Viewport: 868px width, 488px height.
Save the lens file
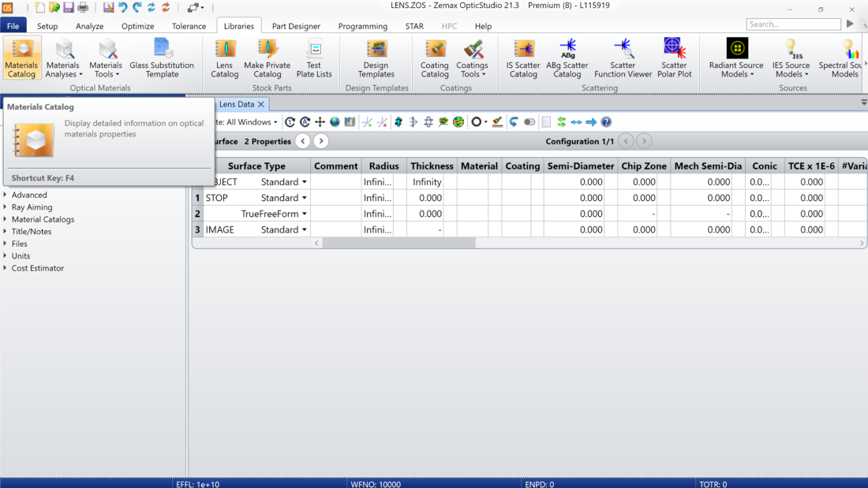click(x=69, y=8)
